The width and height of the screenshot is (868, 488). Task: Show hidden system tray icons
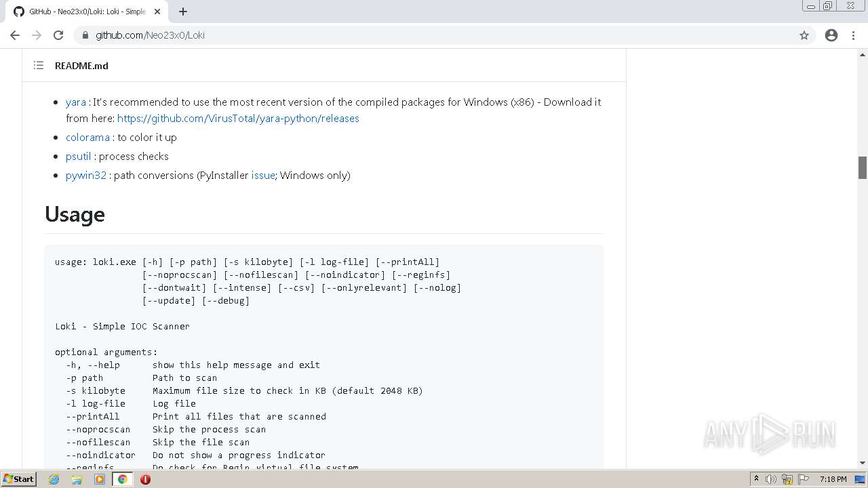tap(756, 479)
